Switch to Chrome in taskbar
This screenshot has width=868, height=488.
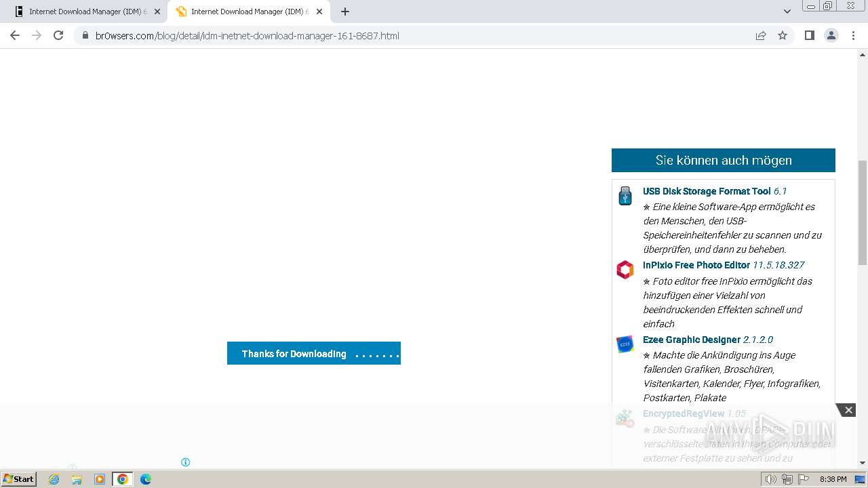123,479
